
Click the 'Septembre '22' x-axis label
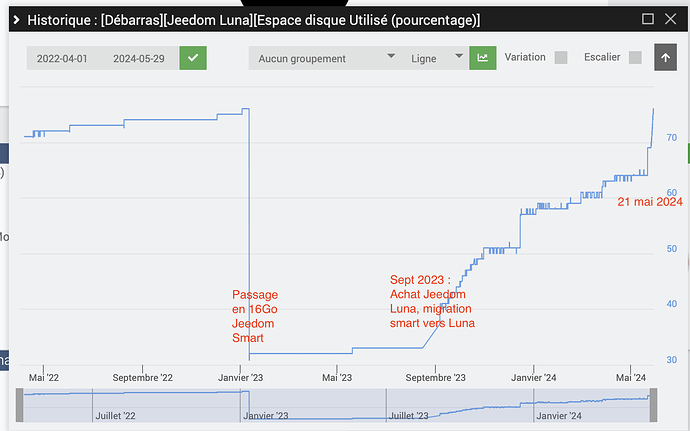click(x=143, y=378)
